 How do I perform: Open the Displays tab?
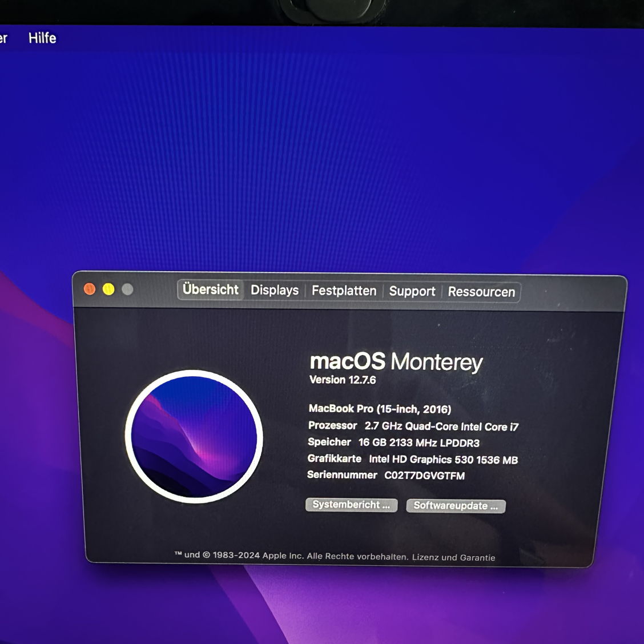[x=275, y=291]
